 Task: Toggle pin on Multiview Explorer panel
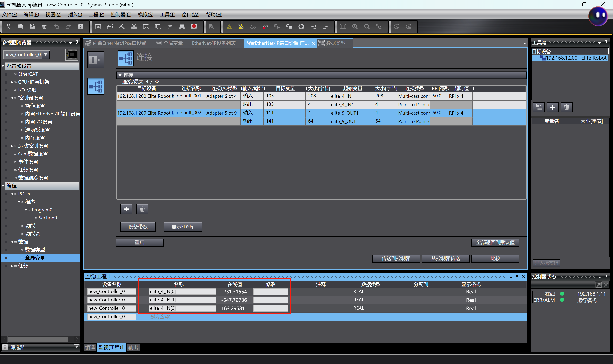[x=77, y=42]
